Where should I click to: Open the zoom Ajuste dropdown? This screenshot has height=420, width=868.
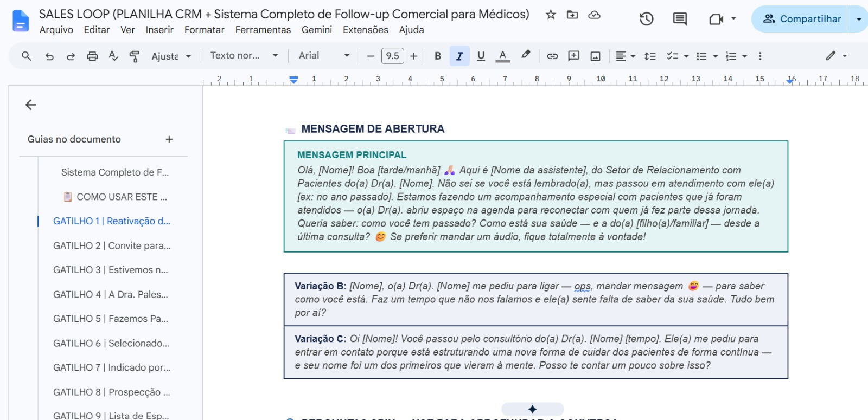pyautogui.click(x=171, y=56)
